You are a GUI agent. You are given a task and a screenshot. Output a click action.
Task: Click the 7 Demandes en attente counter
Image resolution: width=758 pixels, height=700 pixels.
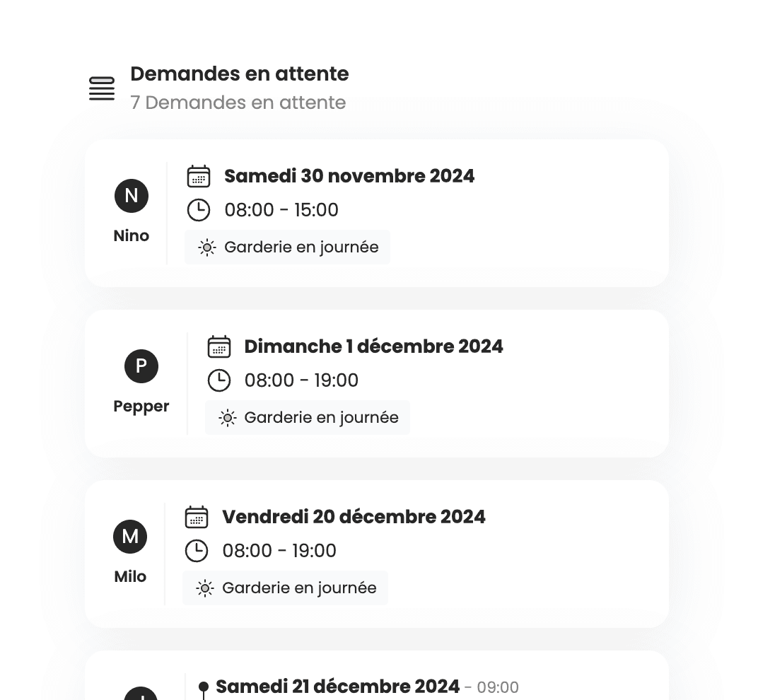click(238, 103)
